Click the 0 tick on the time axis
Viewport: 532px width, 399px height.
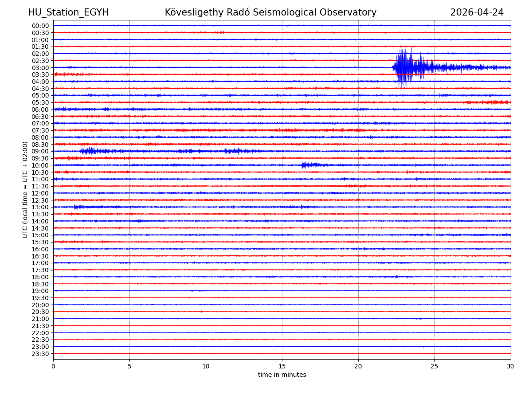(x=53, y=366)
